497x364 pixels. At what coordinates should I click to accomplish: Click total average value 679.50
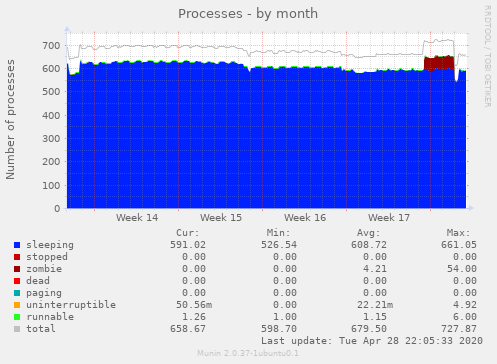[x=369, y=329]
